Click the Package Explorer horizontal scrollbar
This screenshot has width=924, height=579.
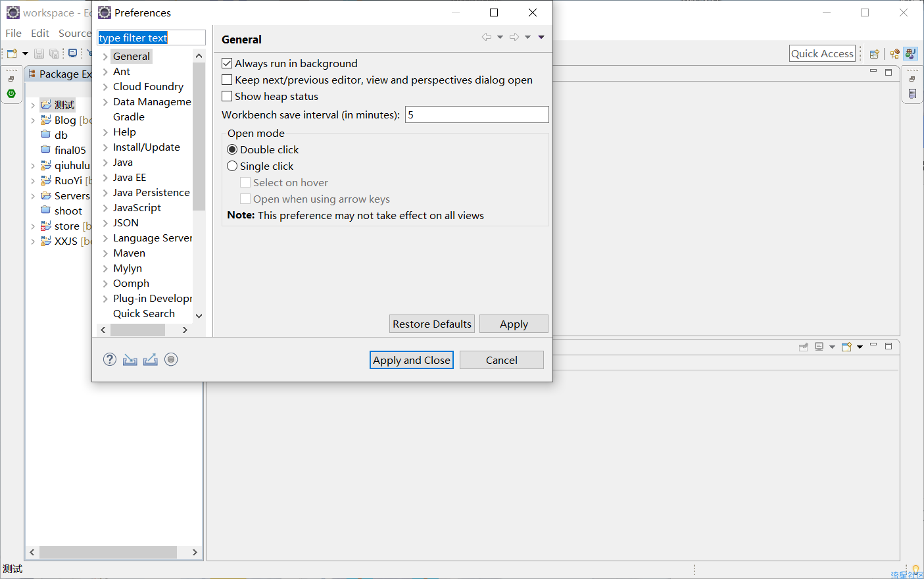(109, 552)
